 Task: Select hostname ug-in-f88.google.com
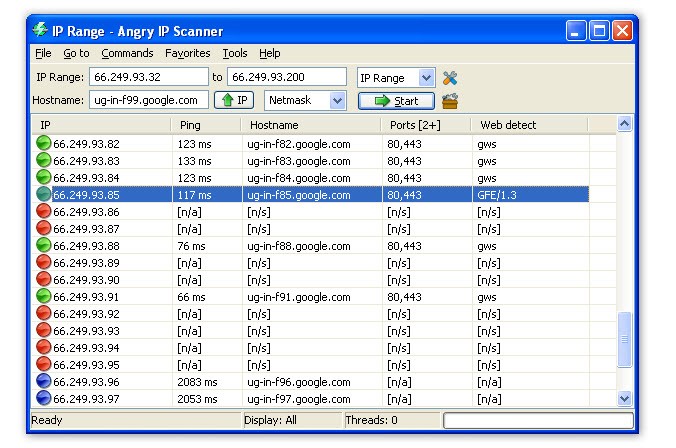[299, 246]
